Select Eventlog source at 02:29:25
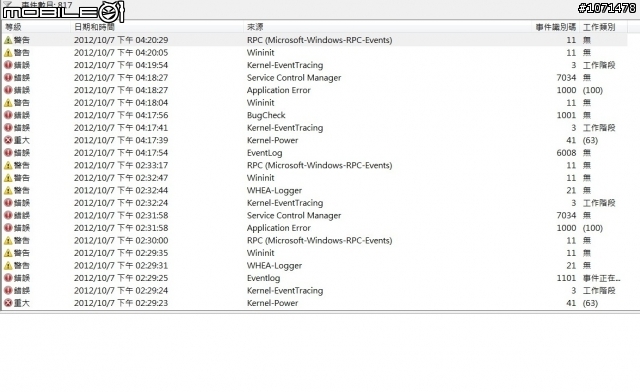Viewport: 640px width, 392px height. pyautogui.click(x=263, y=278)
